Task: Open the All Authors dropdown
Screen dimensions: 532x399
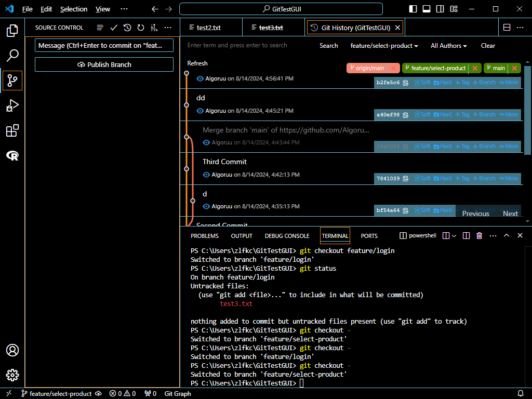Action: pyautogui.click(x=448, y=46)
